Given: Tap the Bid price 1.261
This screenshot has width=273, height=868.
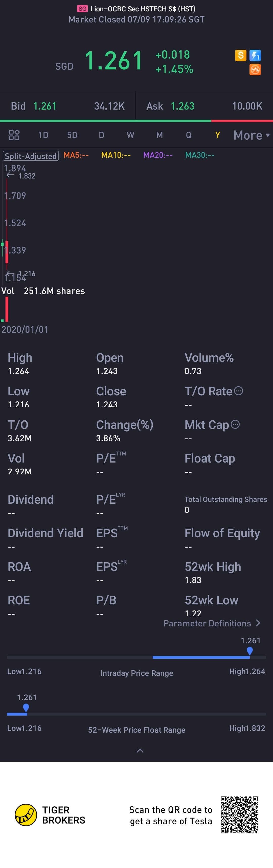Looking at the screenshot, I should pyautogui.click(x=44, y=106).
